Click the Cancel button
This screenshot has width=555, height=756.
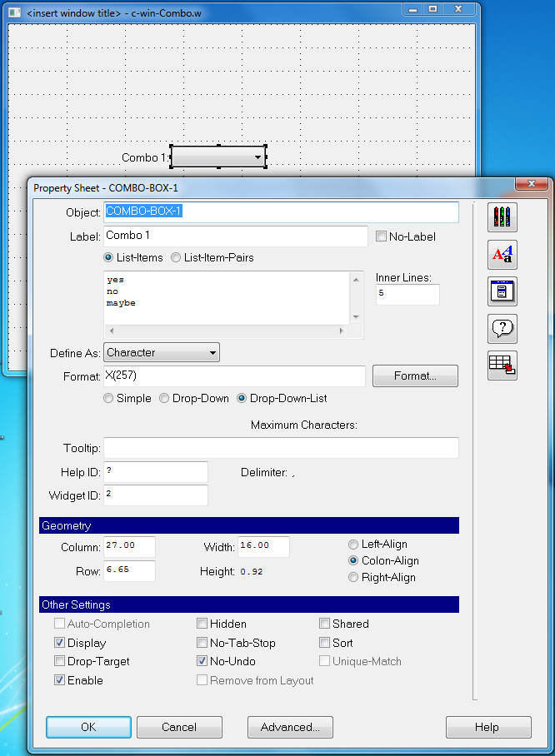pos(179,727)
